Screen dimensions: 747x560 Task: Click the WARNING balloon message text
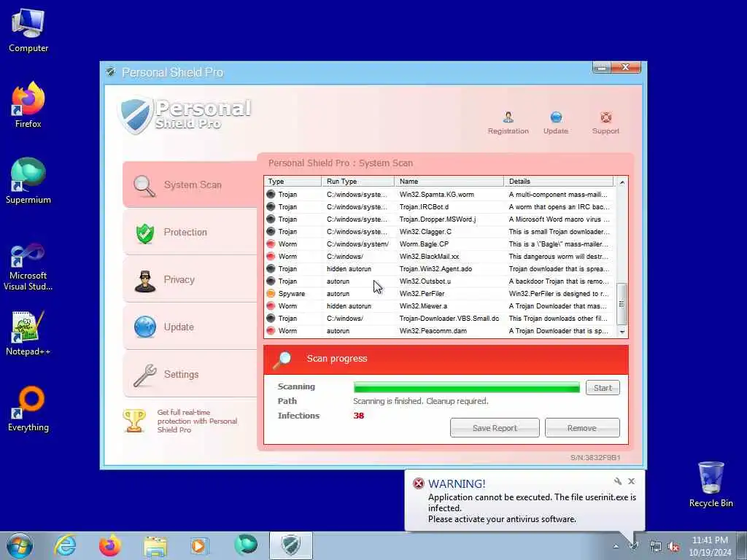532,508
